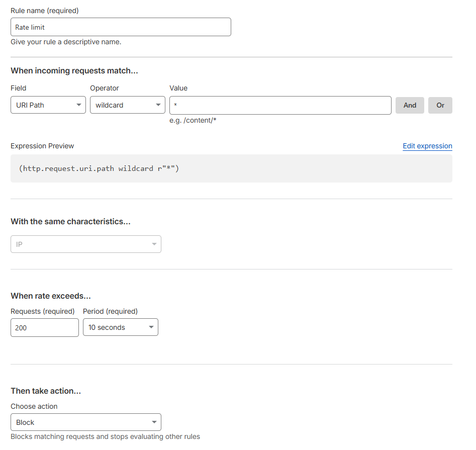Click the caret icon in Period selector

click(x=151, y=327)
